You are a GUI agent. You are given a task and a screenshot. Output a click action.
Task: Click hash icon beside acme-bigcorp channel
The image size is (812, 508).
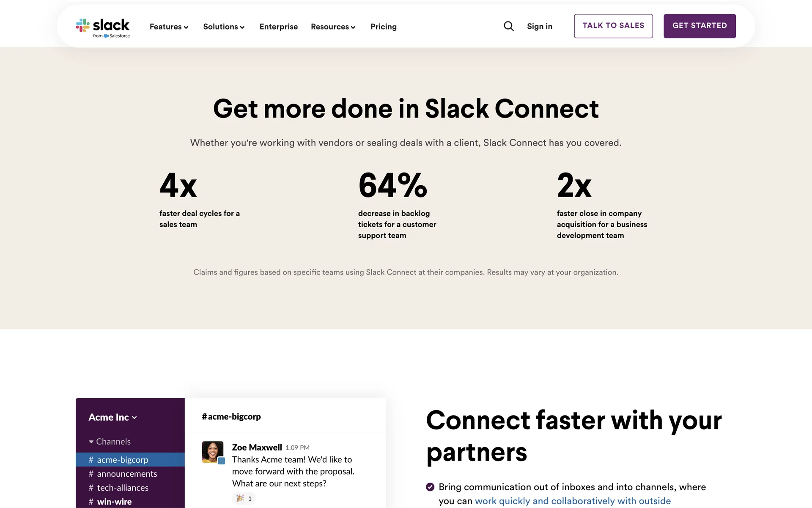[x=91, y=460]
